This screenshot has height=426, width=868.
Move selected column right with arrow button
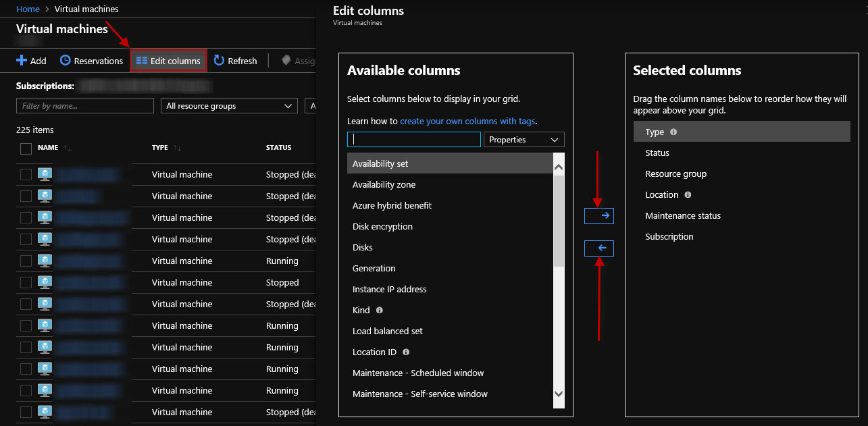599,215
